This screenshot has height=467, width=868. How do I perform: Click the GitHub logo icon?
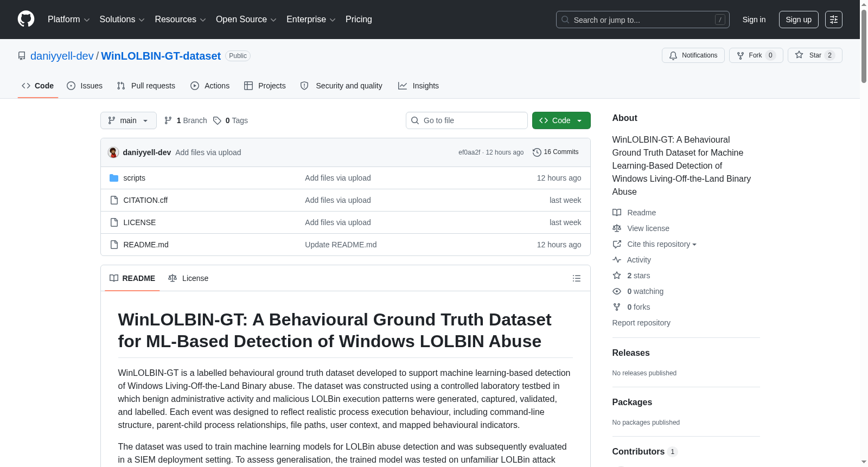(x=26, y=19)
